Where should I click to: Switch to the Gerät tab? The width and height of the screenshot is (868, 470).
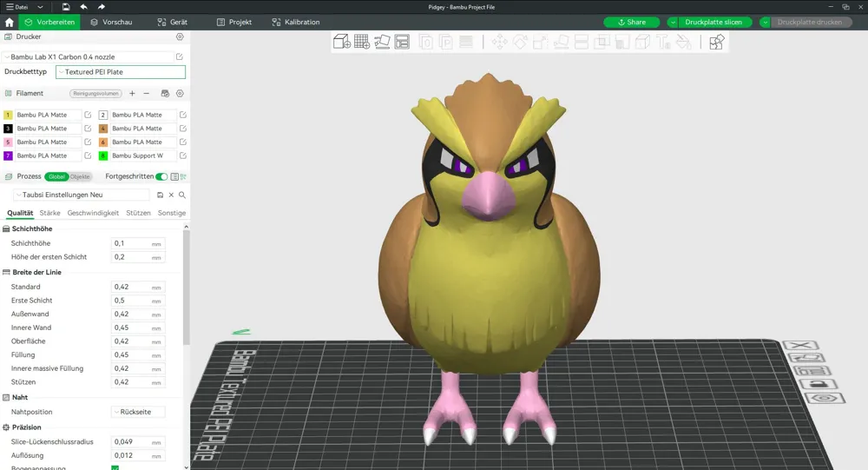[x=172, y=23]
